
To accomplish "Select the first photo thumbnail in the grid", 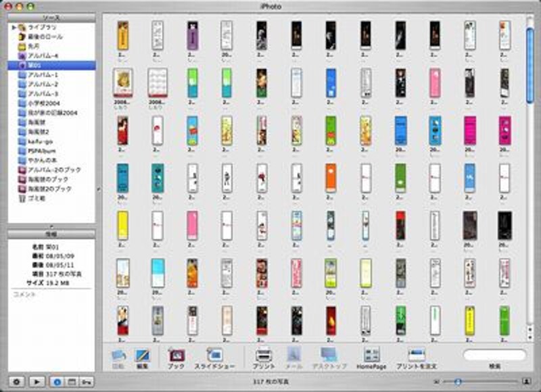I will click(x=122, y=34).
